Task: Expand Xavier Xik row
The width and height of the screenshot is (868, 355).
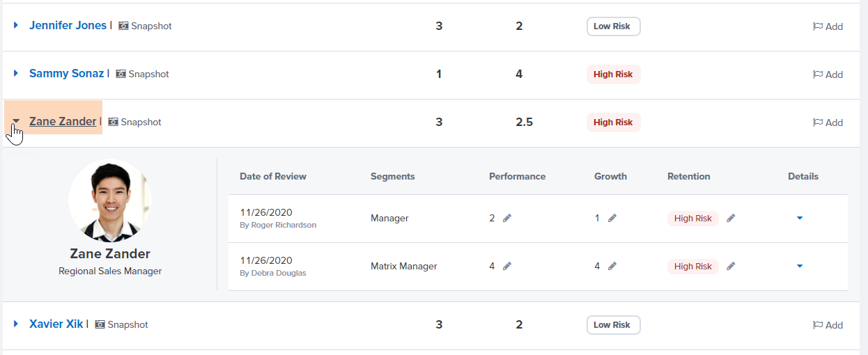Action: (16, 324)
